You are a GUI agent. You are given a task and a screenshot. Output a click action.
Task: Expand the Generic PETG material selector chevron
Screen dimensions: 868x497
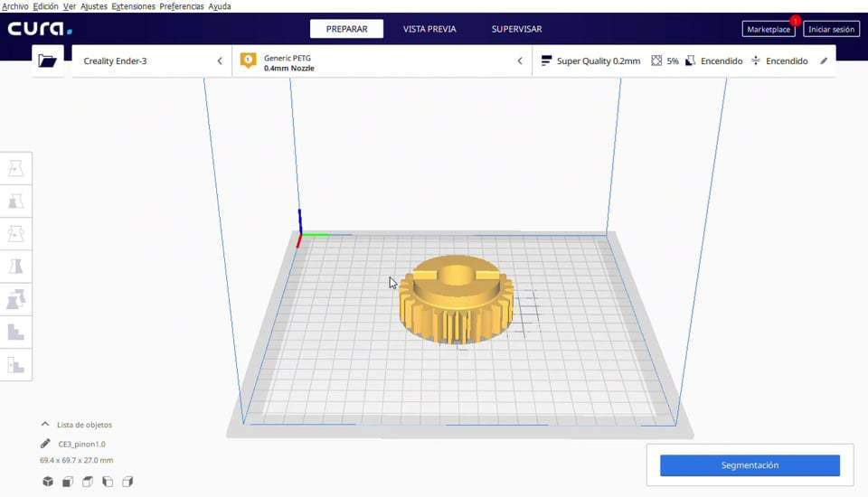(520, 61)
